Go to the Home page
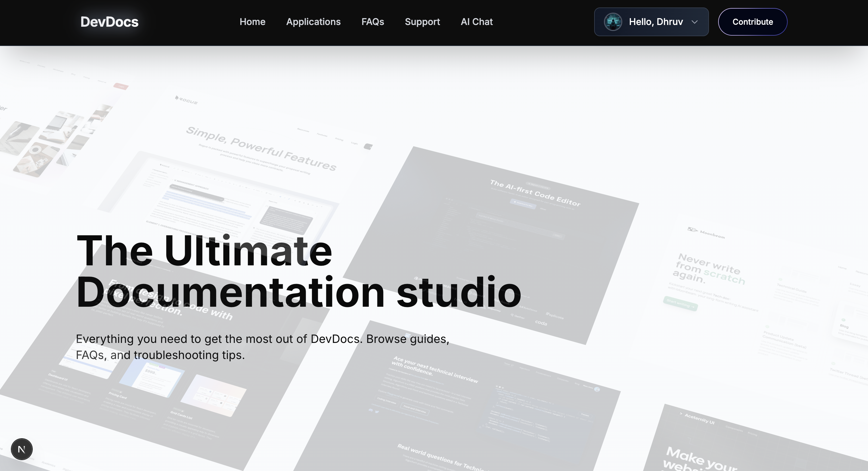 point(252,22)
